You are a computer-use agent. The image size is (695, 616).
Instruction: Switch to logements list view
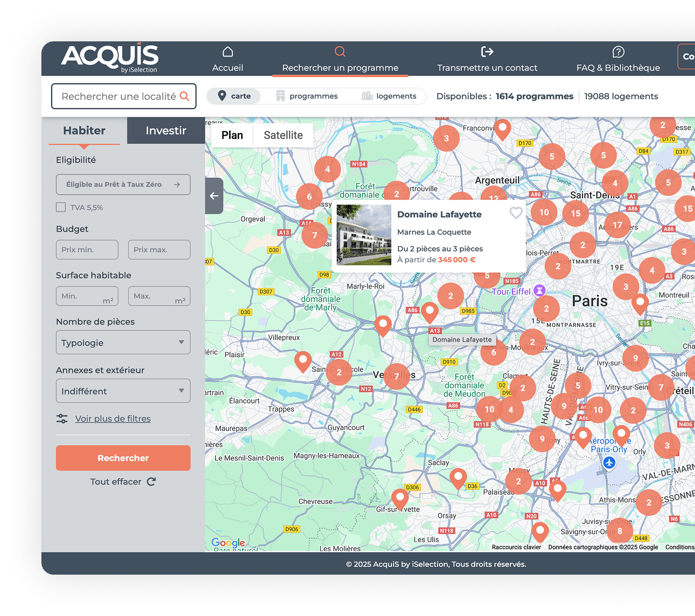389,96
